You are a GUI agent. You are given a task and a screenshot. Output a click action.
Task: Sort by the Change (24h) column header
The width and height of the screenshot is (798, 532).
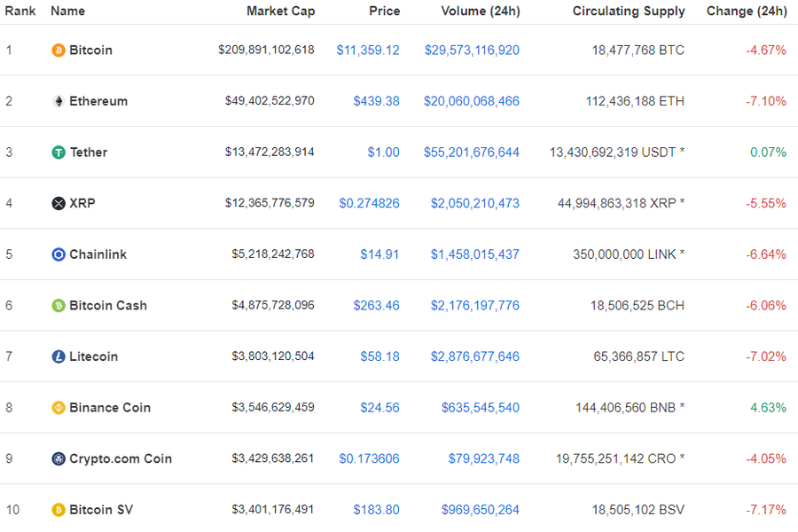click(747, 12)
